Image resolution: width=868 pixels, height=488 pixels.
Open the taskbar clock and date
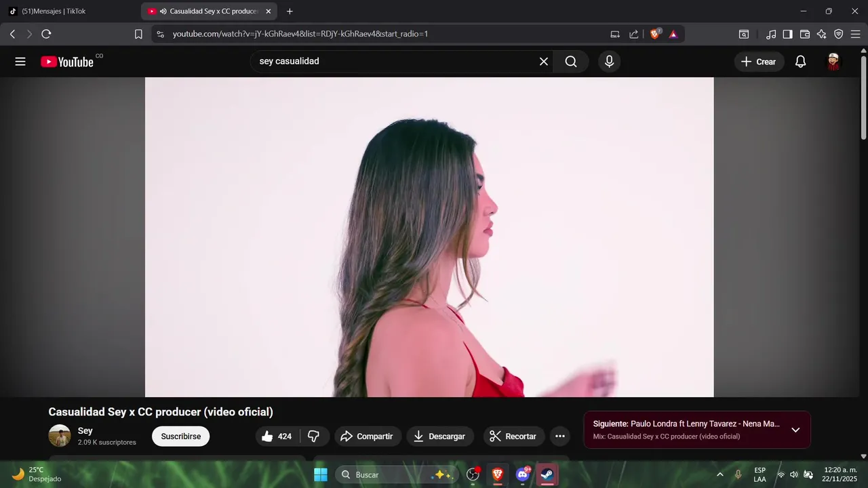[840, 474]
